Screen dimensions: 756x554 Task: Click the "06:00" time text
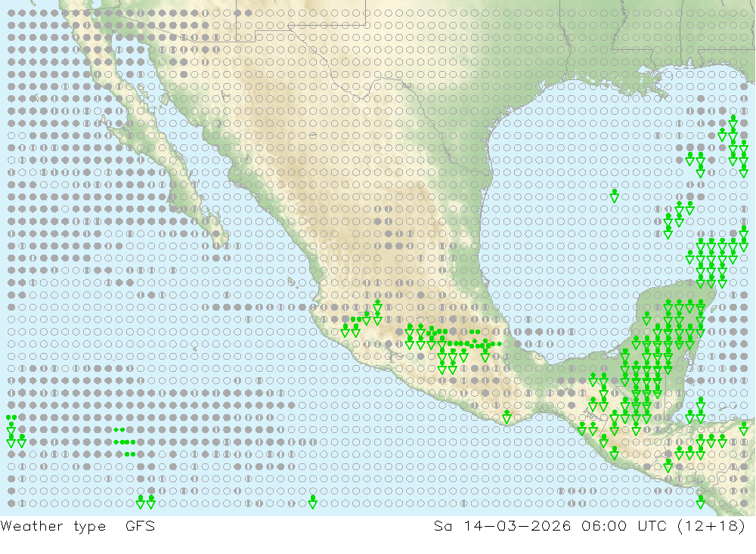(603, 525)
